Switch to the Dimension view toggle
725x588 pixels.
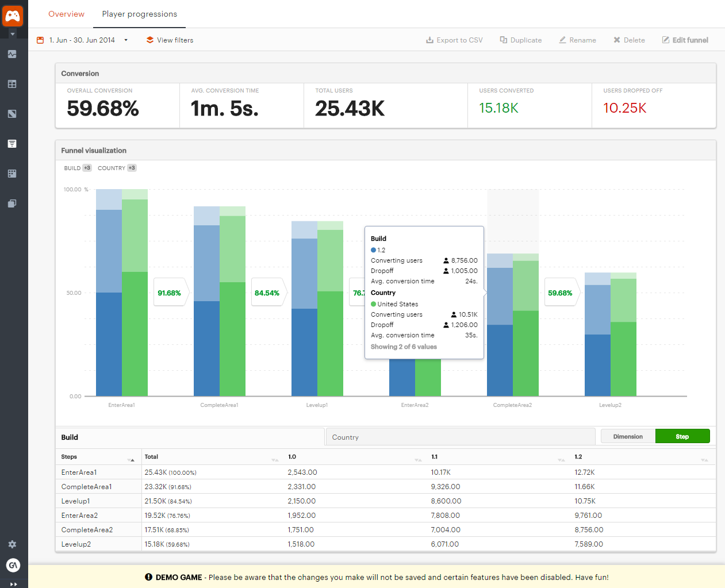627,436
